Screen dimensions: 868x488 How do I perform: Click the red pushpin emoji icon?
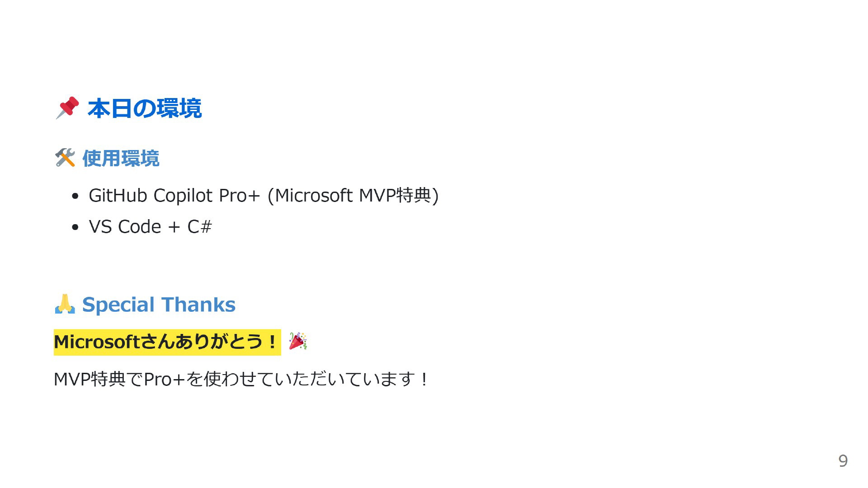[67, 108]
